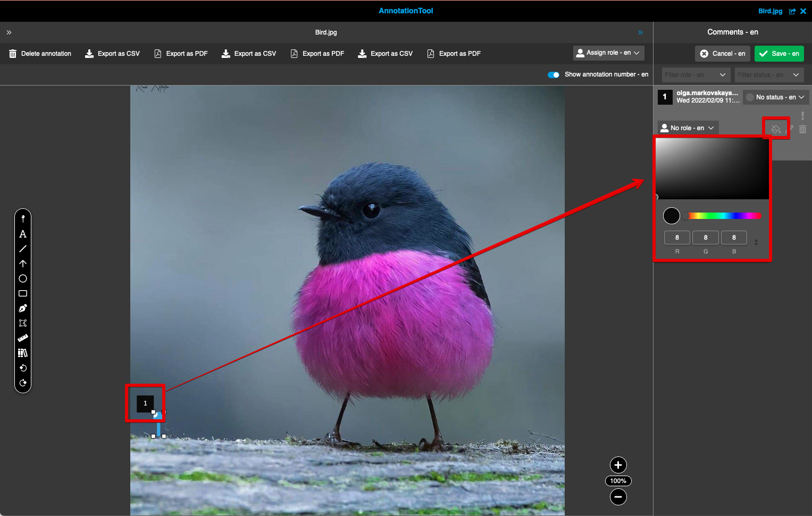Select the Rectangle shape tool
This screenshot has height=516, width=812.
tap(23, 293)
